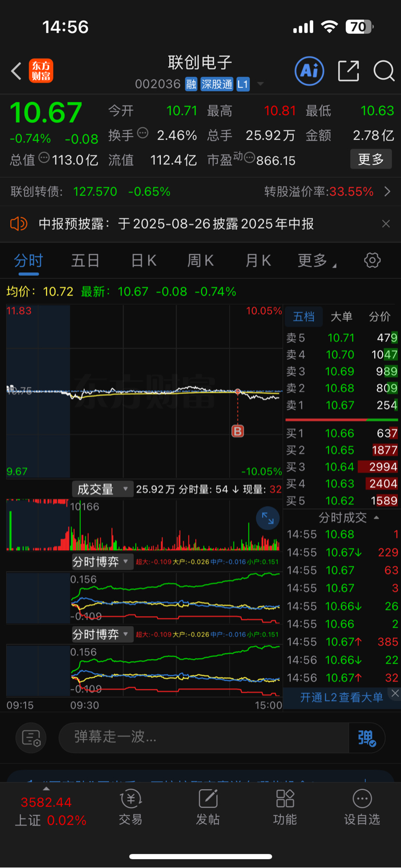This screenshot has height=868, width=401.
Task: Tap the trade row with volume 385
Action: click(x=343, y=641)
